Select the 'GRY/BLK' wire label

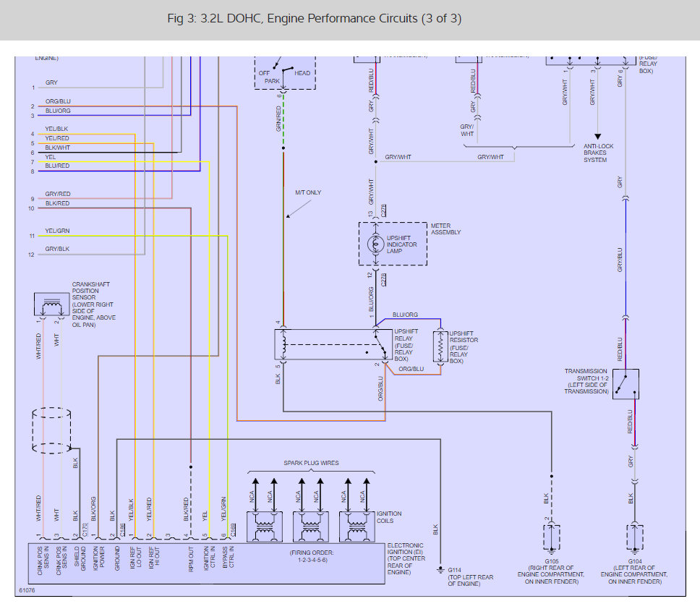57,249
